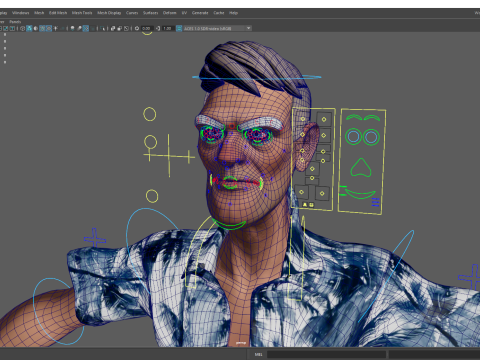Image resolution: width=480 pixels, height=360 pixels.
Task: Click the MEL command line input field
Action: [326, 355]
